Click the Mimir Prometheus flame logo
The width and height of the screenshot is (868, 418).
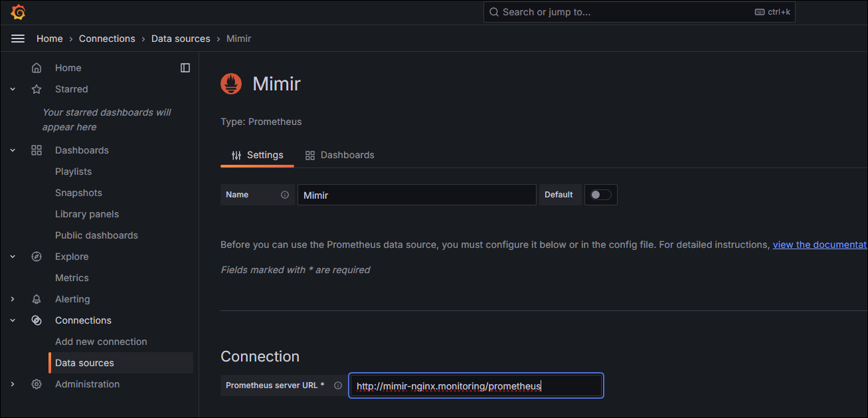[x=231, y=84]
